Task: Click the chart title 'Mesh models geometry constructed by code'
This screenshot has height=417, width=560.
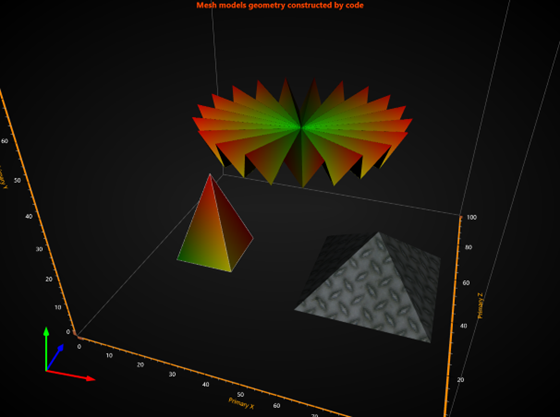Action: point(280,5)
